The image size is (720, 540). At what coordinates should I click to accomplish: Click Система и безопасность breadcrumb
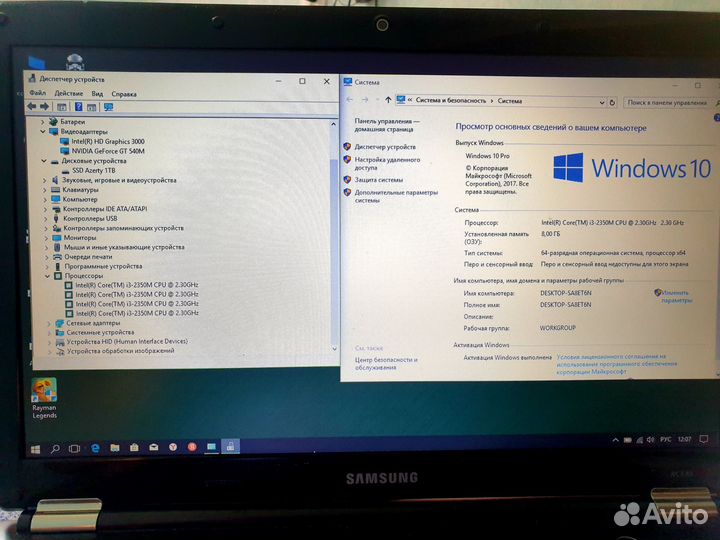(450, 100)
